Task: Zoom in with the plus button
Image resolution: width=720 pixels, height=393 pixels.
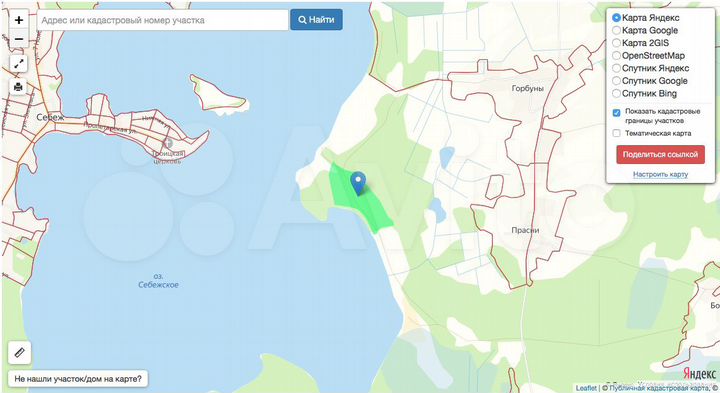Action: point(19,20)
